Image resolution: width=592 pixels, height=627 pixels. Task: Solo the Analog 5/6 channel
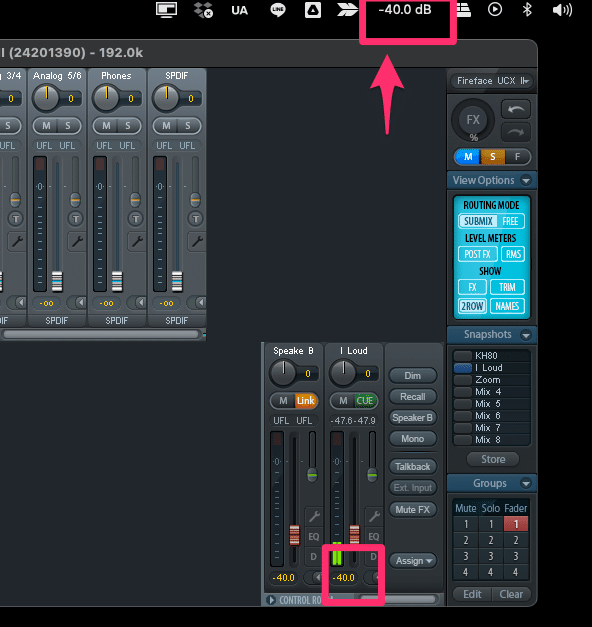(x=68, y=126)
